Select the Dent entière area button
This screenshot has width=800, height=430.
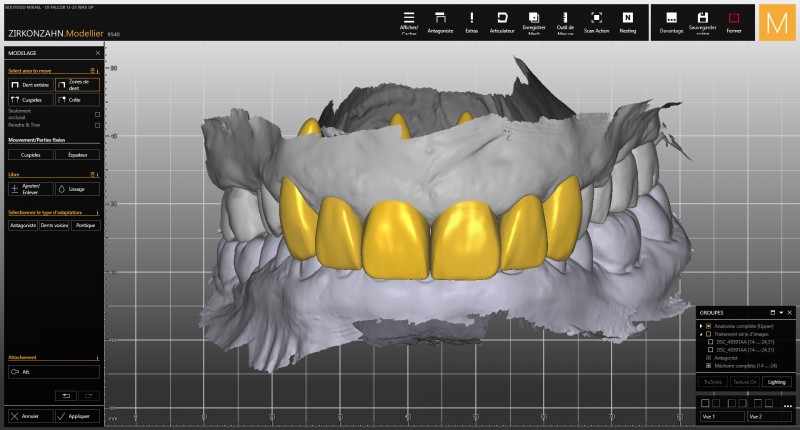[31, 85]
